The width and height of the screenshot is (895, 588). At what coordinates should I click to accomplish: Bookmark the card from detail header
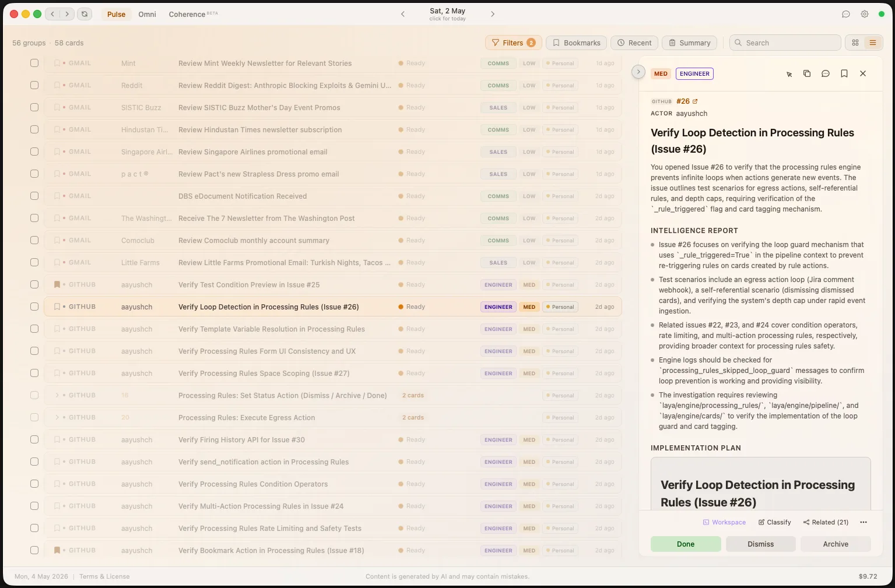(844, 73)
